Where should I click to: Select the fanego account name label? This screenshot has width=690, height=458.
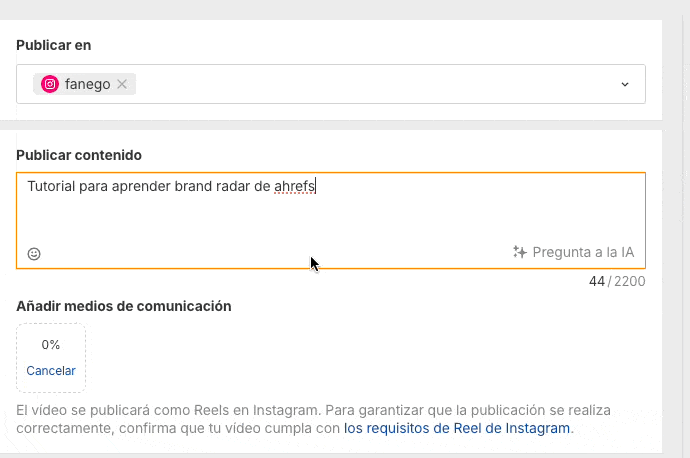(x=87, y=84)
